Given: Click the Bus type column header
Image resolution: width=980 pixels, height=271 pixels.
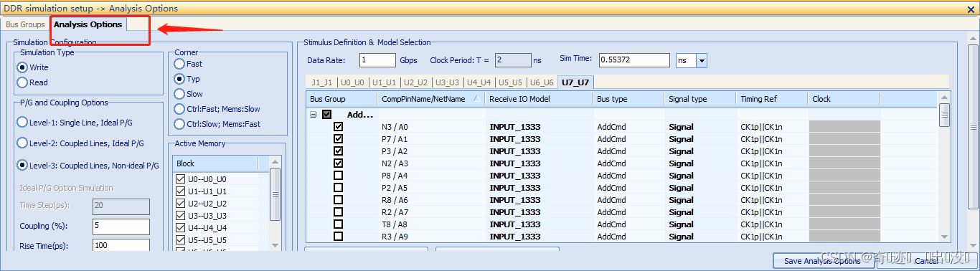Looking at the screenshot, I should [628, 99].
